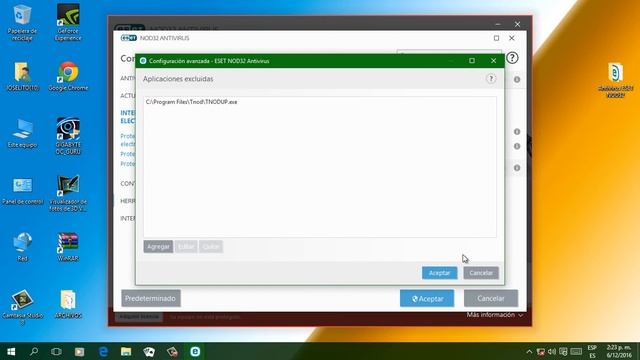640x360 pixels.
Task: Open help icon beside Aplicaciones excluidas
Action: point(491,79)
